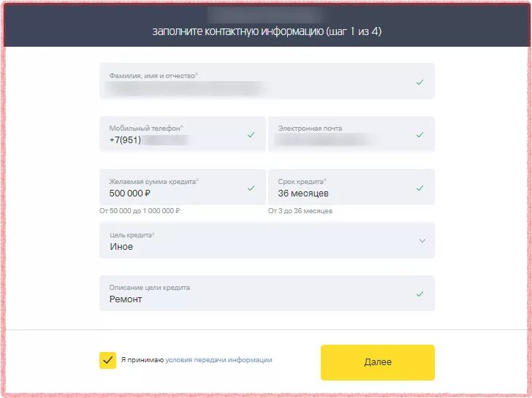This screenshot has height=398, width=532.
Task: Click the green checkmark in the full name field
Action: click(x=419, y=82)
